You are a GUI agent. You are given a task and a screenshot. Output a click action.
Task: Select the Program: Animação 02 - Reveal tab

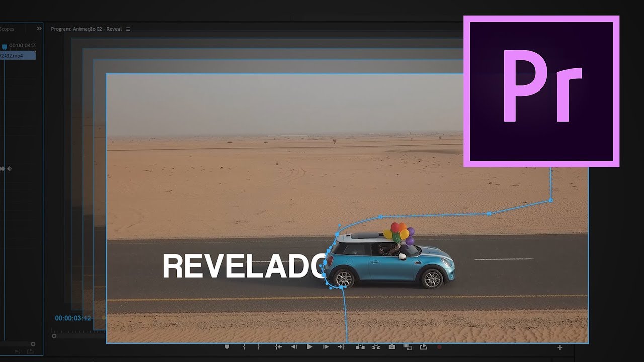87,29
